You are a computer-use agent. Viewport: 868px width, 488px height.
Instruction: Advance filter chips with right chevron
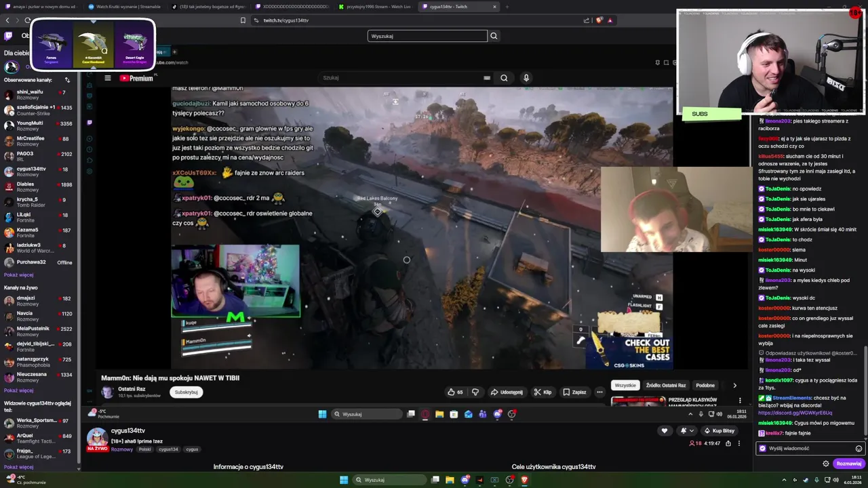734,385
